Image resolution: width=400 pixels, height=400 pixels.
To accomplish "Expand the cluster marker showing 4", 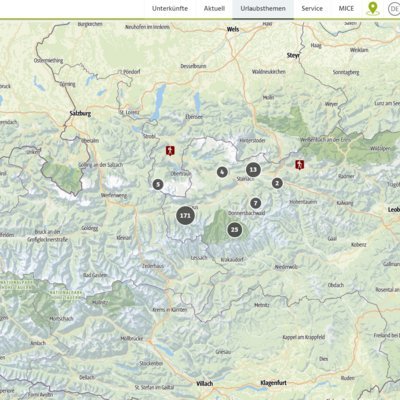I will (222, 172).
